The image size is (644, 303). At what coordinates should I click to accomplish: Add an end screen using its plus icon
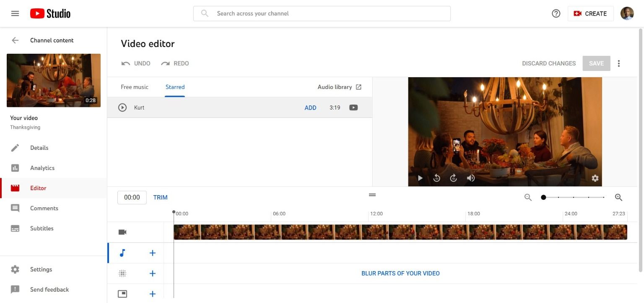point(152,293)
